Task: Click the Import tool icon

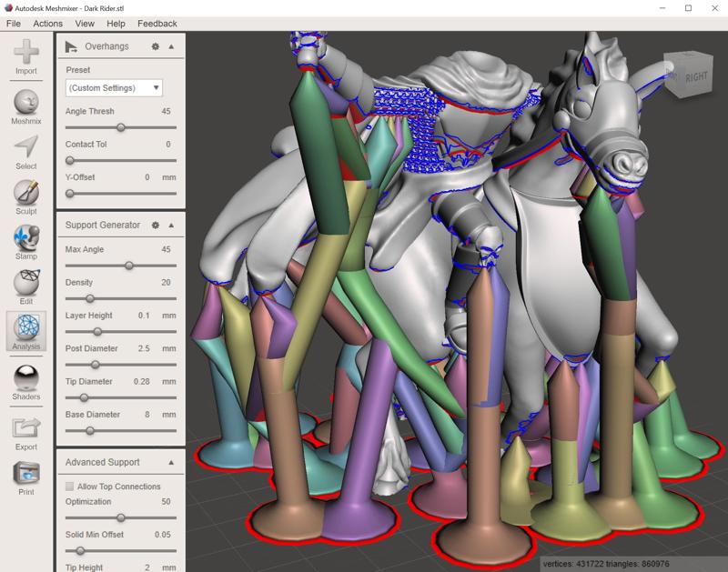Action: coord(25,52)
